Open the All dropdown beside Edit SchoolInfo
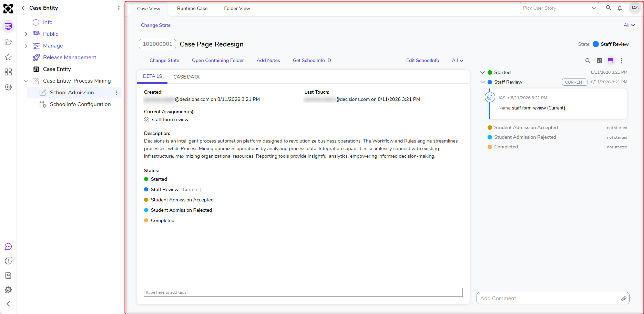Screen dimensions: 644x314 point(458,60)
